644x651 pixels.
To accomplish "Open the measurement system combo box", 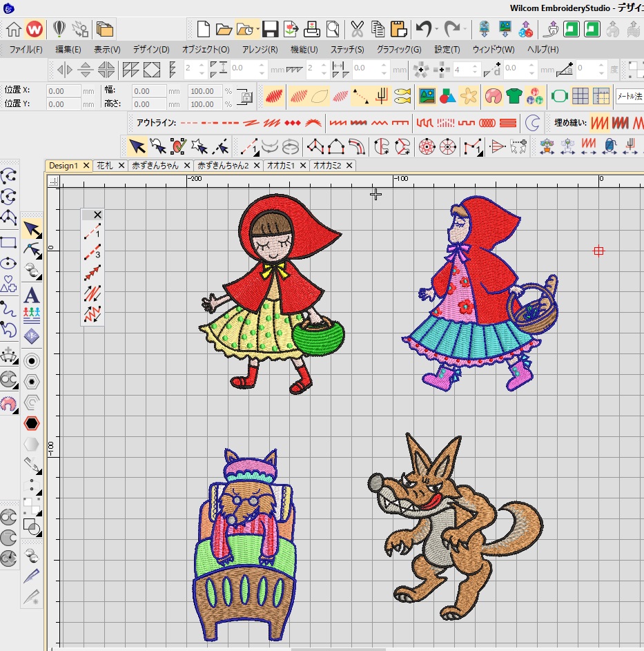I will [x=630, y=97].
